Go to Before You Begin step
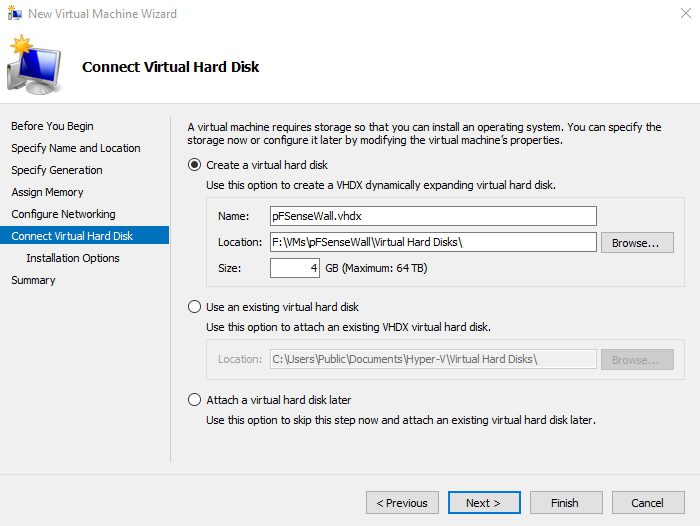Screen dimensions: 700x526 pyautogui.click(x=52, y=126)
